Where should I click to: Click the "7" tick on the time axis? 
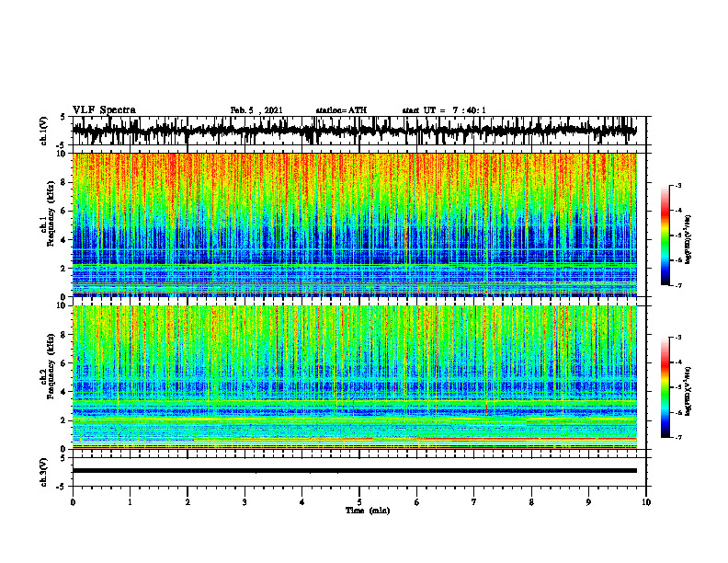pos(474,502)
